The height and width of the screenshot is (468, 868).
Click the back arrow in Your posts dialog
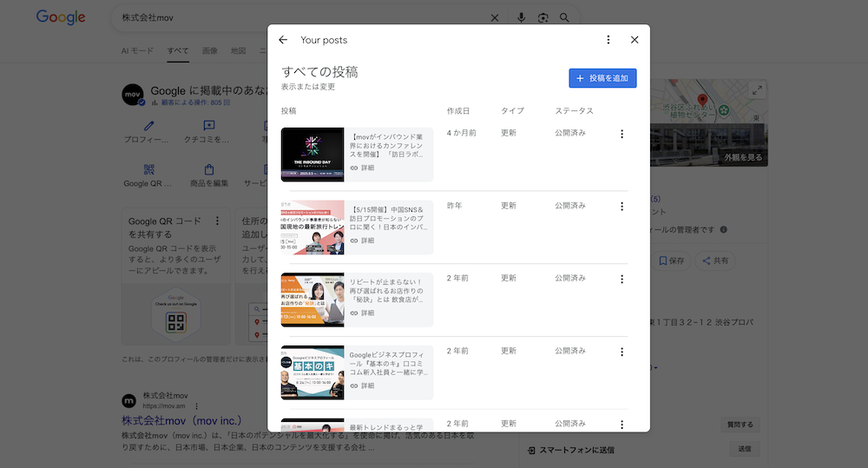[x=283, y=40]
